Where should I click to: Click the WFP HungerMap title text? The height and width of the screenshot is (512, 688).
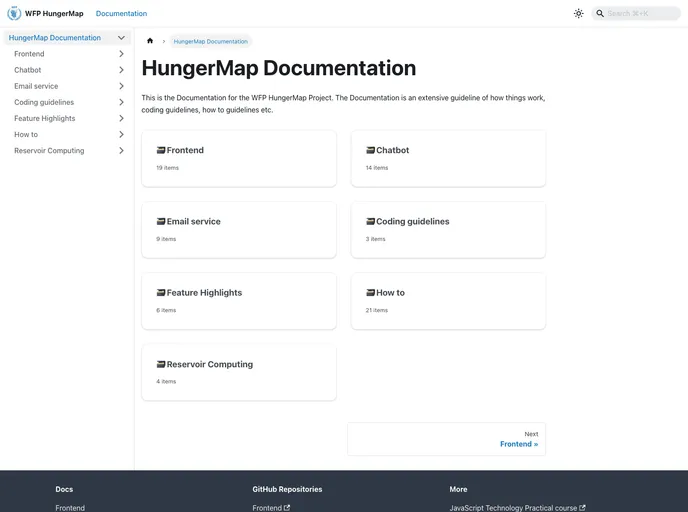point(54,14)
